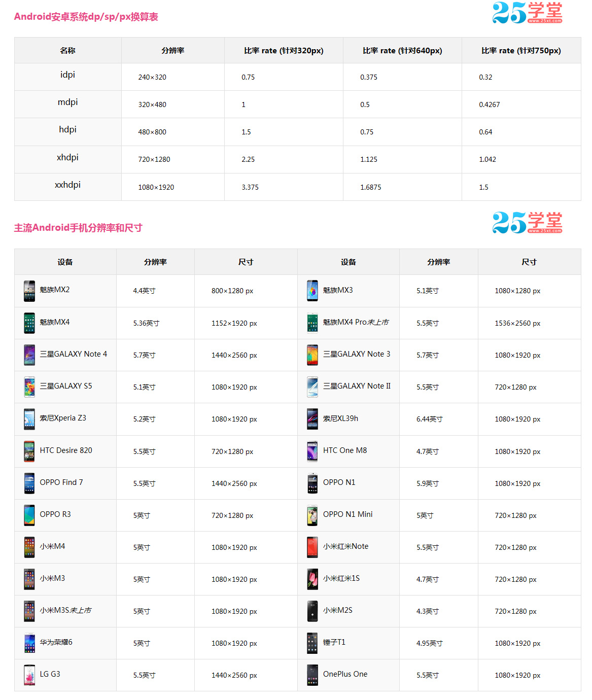Click the 魅族MX3 phone image
The width and height of the screenshot is (592, 700).
click(312, 291)
